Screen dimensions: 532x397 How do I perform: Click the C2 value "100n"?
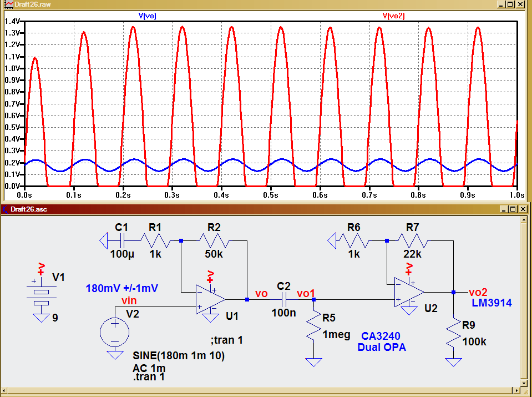point(283,313)
